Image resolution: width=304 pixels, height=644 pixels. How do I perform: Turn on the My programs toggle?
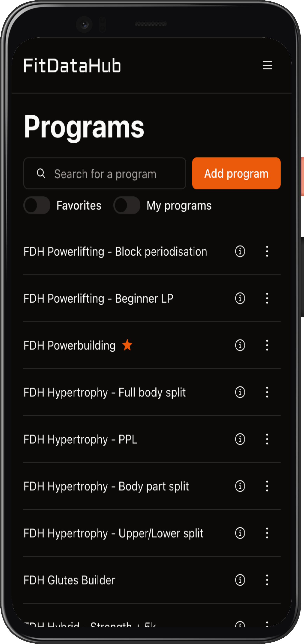127,205
